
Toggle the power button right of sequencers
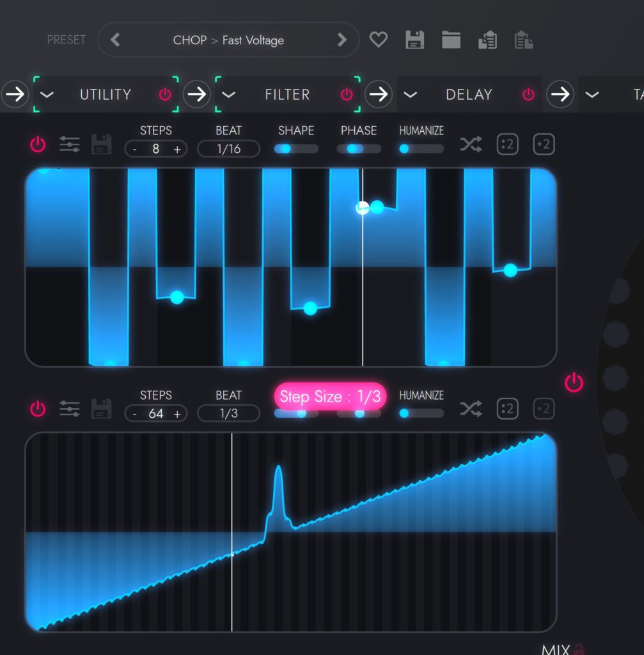[574, 383]
